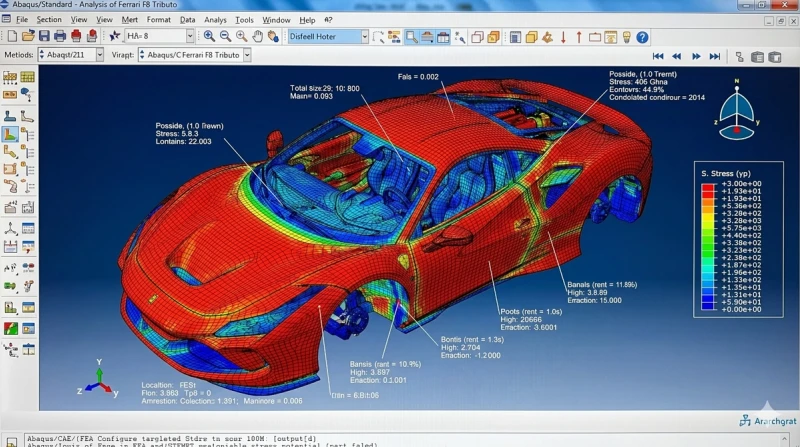
Task: Click the red and green contour icon
Action: tap(10, 328)
